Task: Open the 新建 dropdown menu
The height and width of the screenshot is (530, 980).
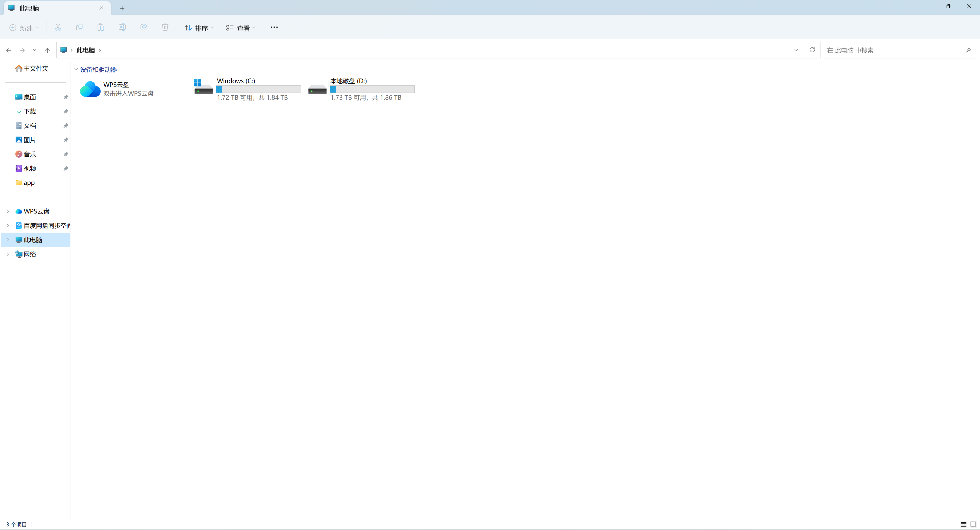Action: (x=24, y=28)
